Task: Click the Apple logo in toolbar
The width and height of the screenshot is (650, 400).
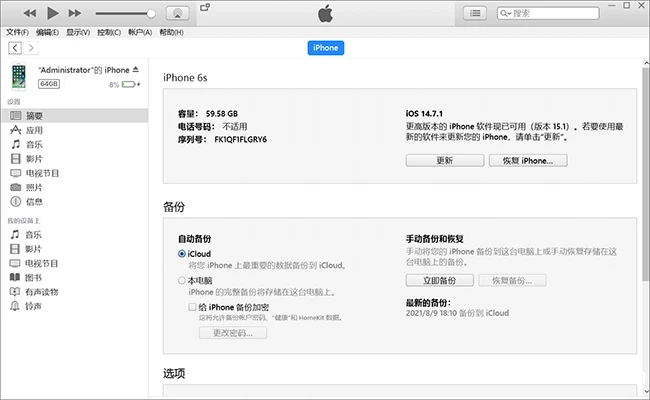Action: pos(325,14)
